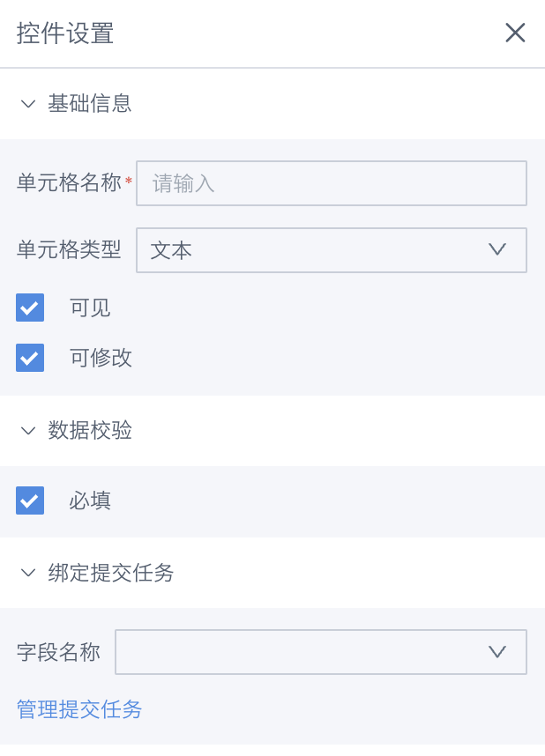This screenshot has width=545, height=756.
Task: Disable the 必填 checkbox
Action: point(30,500)
